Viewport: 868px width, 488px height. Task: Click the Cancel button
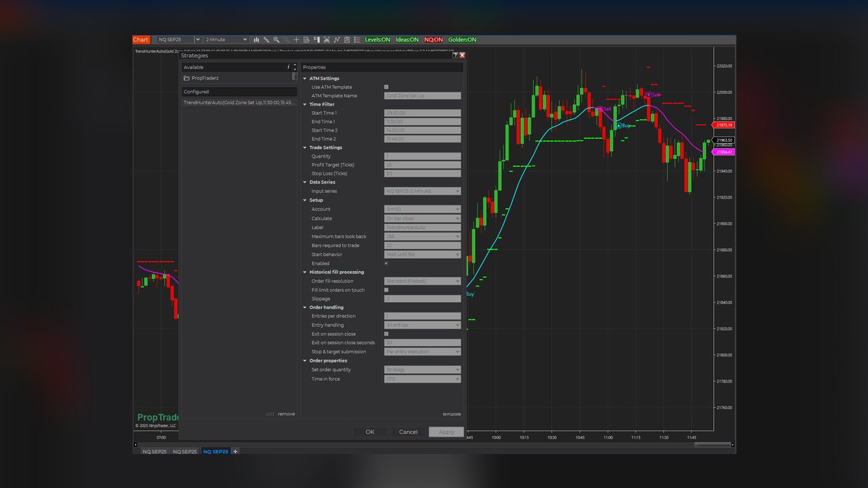point(408,432)
